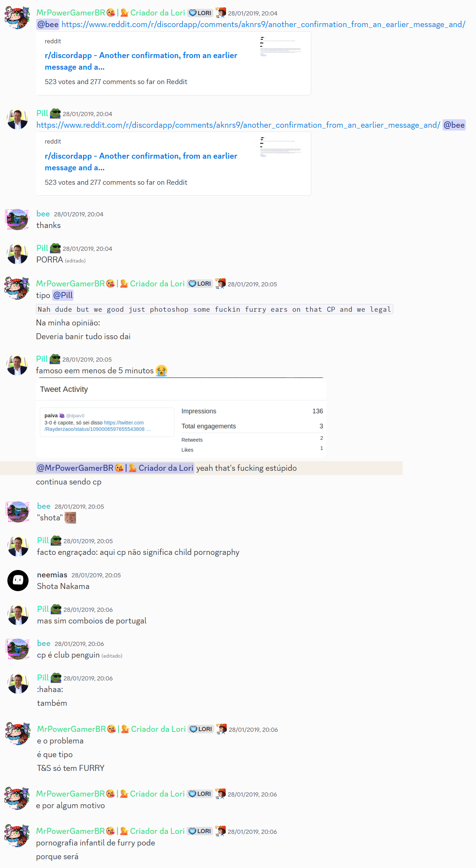Screen dimensions: 476x868
Task: Click MrPowerGamerBR's avatar on the first message
Action: coord(17,18)
